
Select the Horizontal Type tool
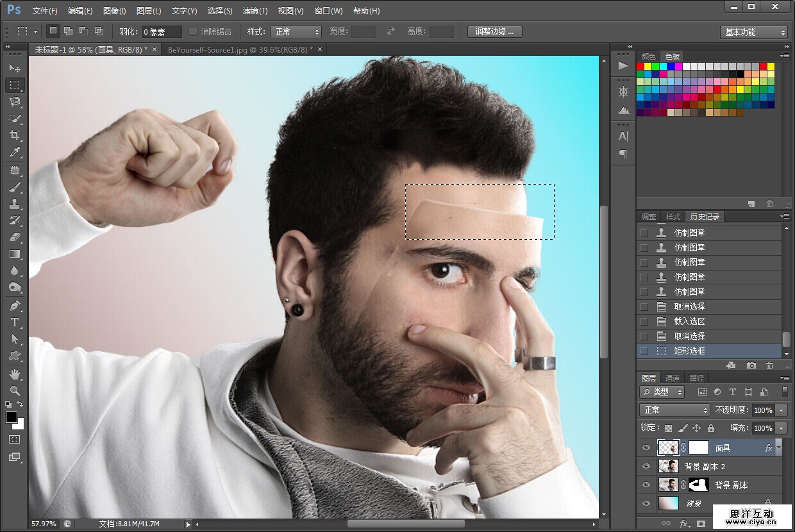pos(15,322)
